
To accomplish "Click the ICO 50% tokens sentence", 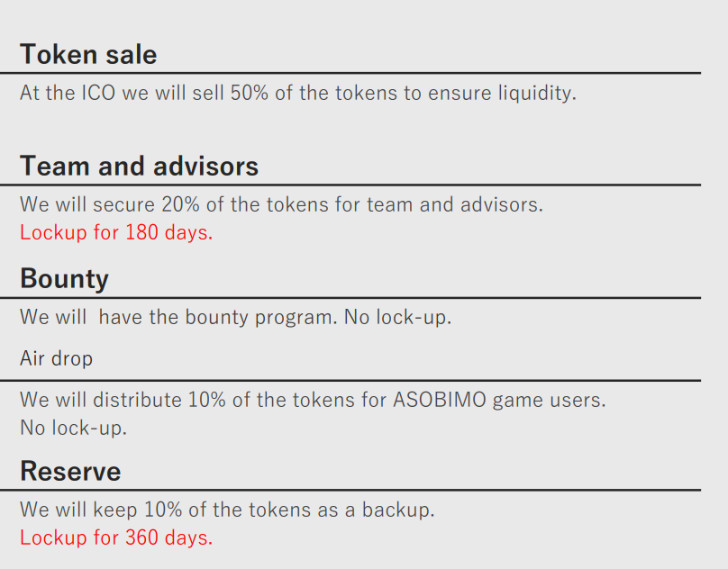I will 297,93.
